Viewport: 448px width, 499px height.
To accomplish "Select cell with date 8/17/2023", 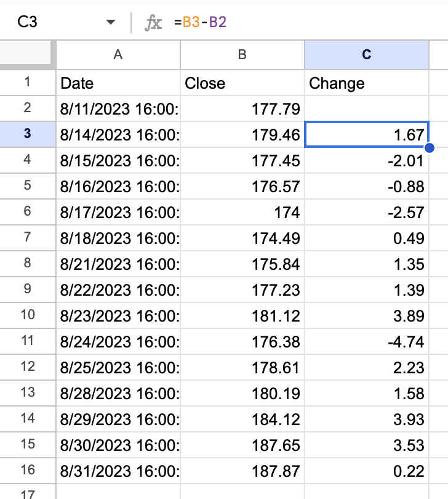I will click(118, 212).
